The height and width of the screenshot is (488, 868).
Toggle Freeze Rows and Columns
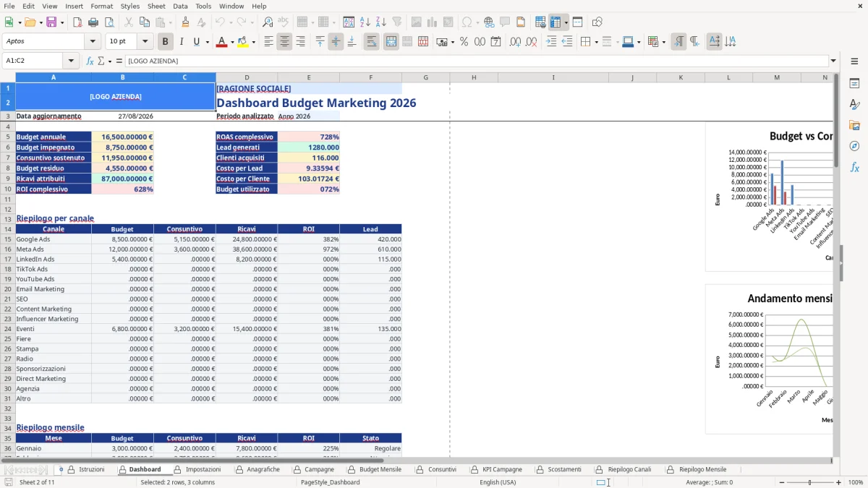[556, 22]
